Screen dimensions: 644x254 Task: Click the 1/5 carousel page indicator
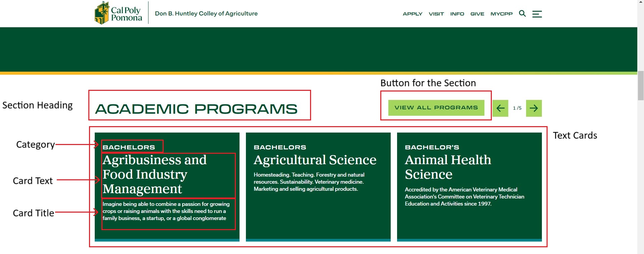[x=517, y=108]
